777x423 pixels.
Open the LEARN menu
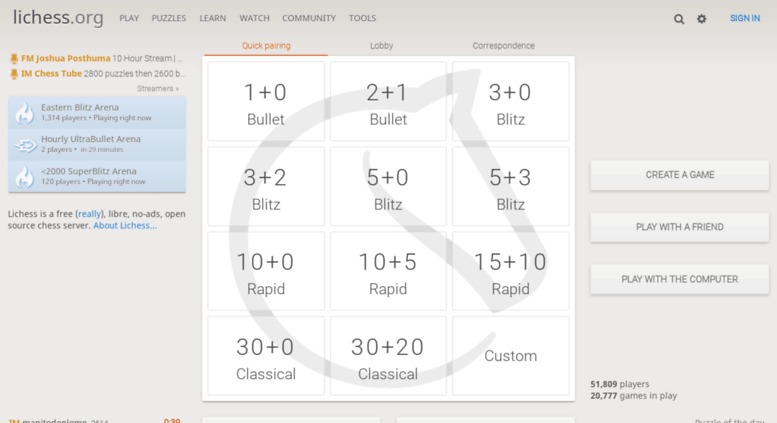(x=213, y=18)
